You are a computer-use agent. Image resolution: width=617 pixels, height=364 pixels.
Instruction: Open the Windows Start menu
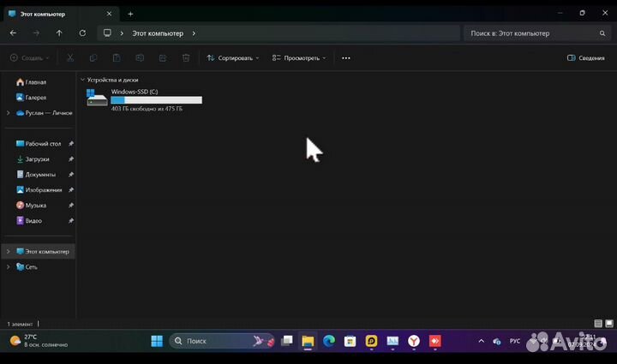(x=157, y=341)
